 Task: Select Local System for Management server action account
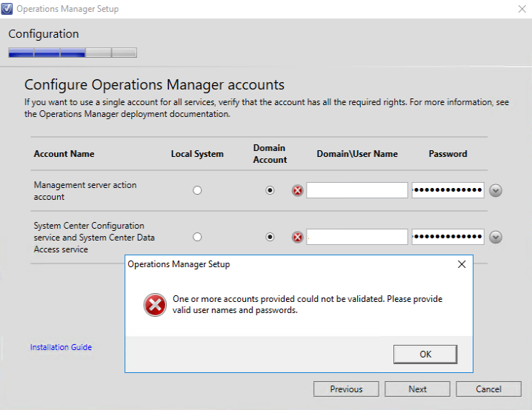(x=197, y=190)
